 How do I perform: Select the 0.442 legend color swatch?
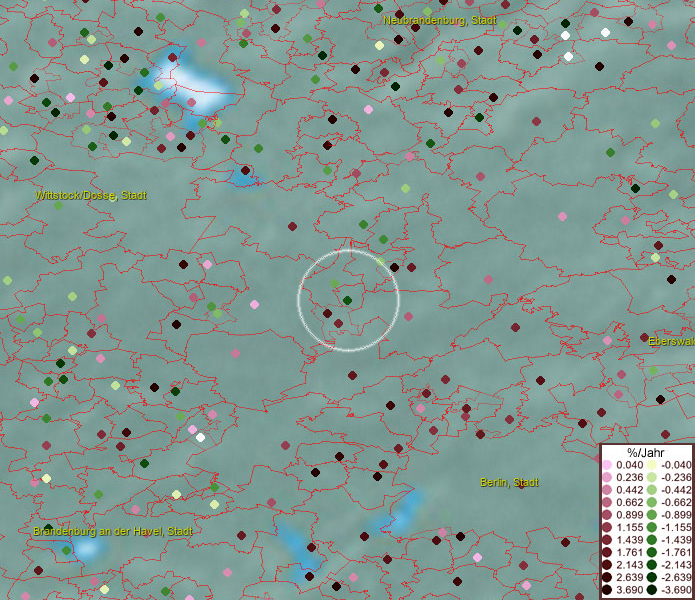pyautogui.click(x=607, y=490)
